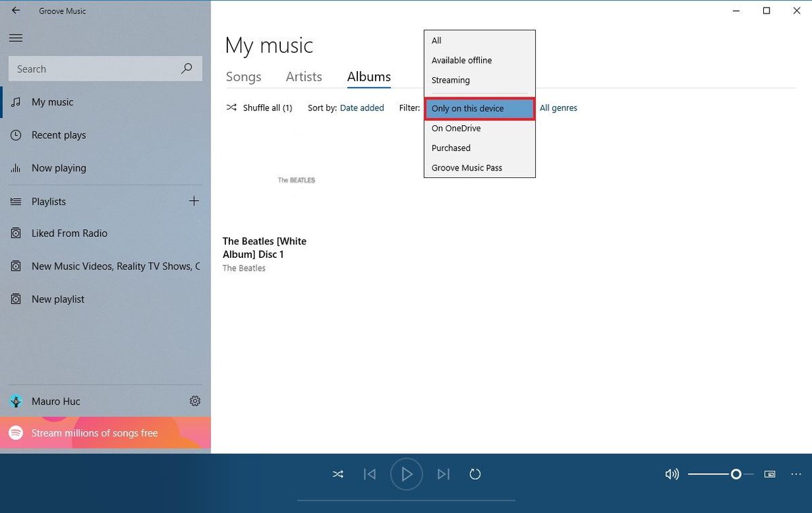Open Now playing from the sidebar
Viewport: 812px width, 513px height.
16,168
